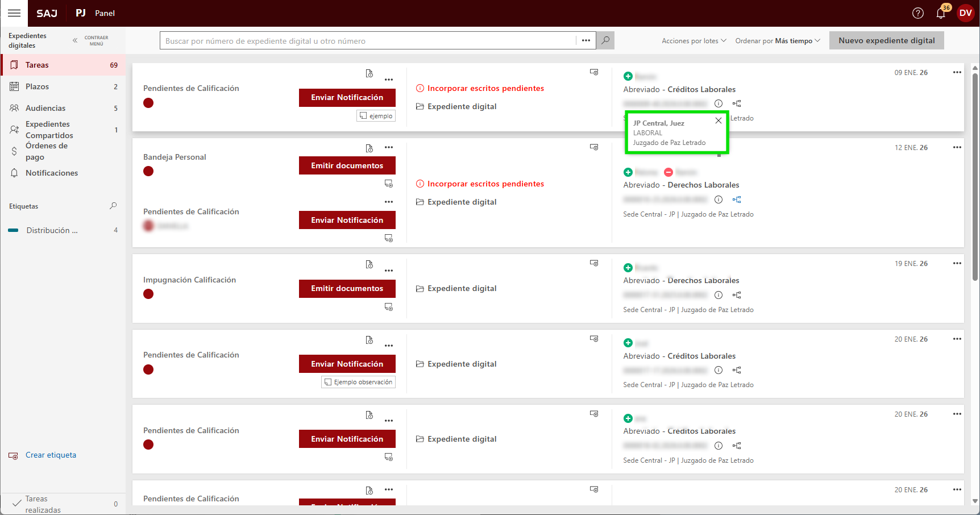Click the help question mark icon
The image size is (980, 515).
pos(917,13)
